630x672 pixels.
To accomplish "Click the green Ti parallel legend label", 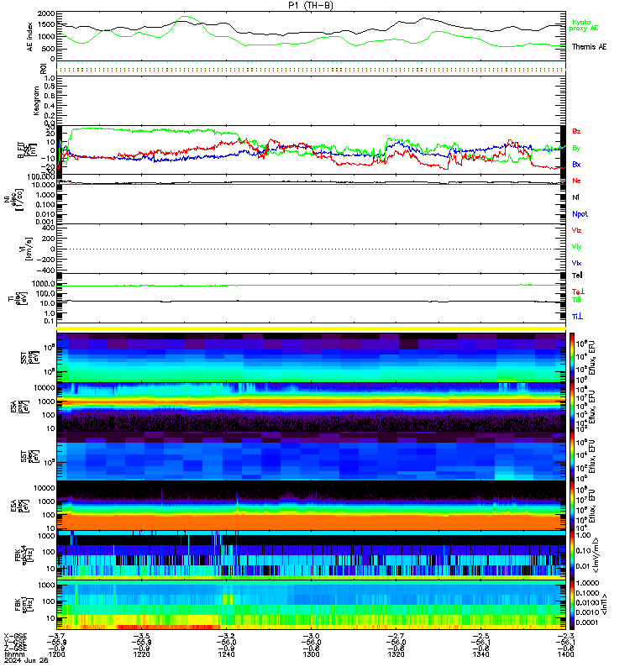I will [576, 300].
